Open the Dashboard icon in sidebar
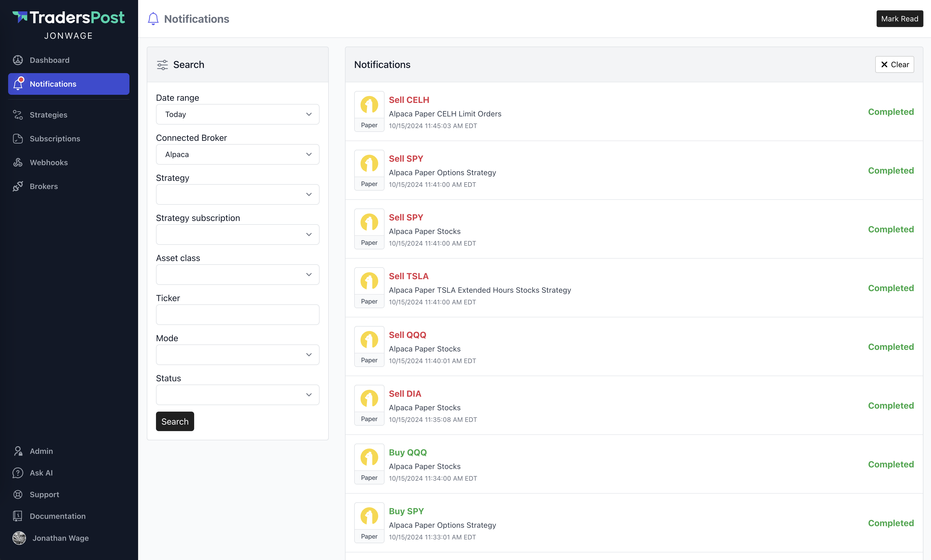 (x=18, y=60)
